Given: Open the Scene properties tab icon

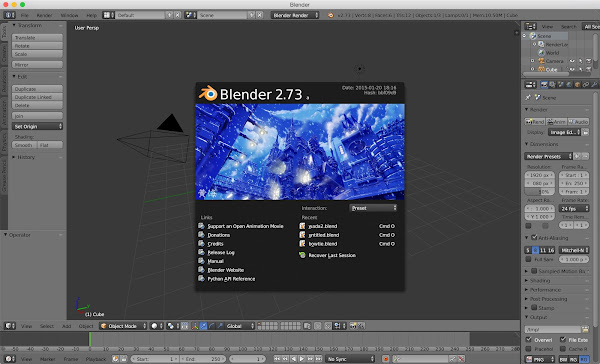Looking at the screenshot, I should click(x=561, y=85).
